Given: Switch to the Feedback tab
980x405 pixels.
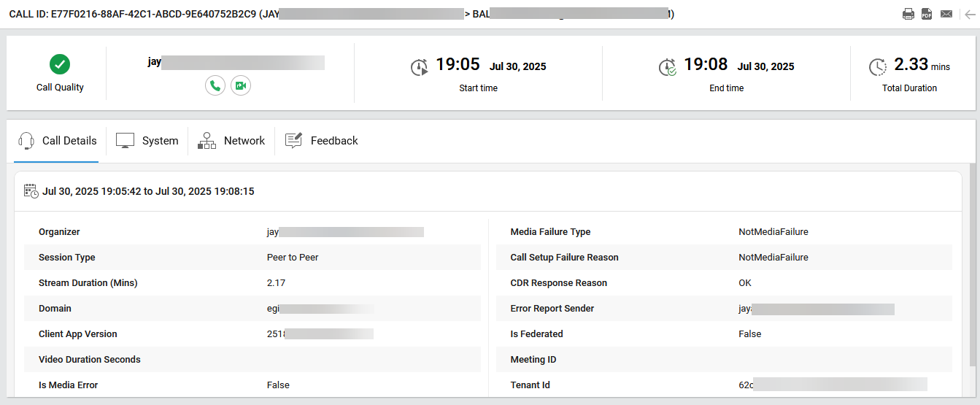Looking at the screenshot, I should (x=322, y=141).
